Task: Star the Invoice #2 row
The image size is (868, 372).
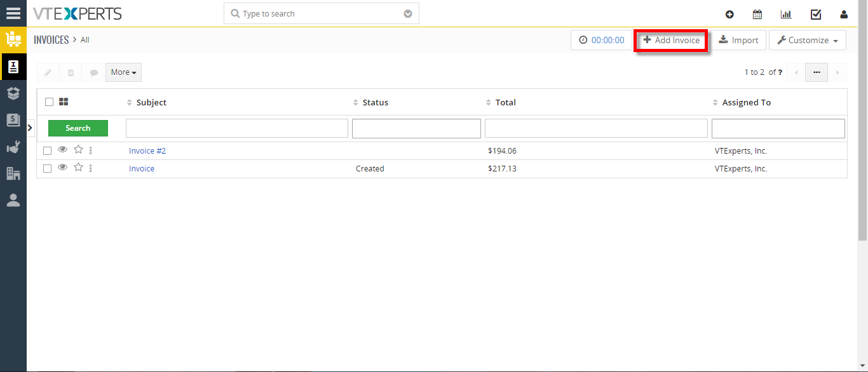Action: [x=79, y=150]
